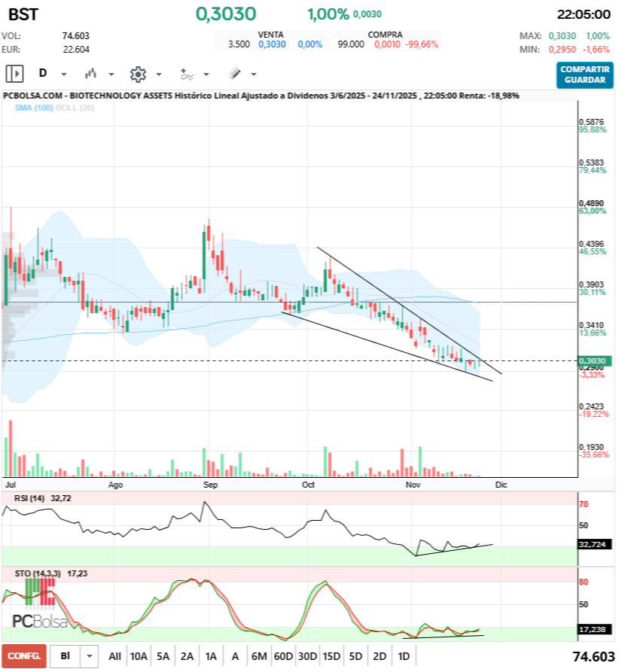Image resolution: width=625 pixels, height=672 pixels.
Task: Select the 10A time range
Action: (139, 656)
